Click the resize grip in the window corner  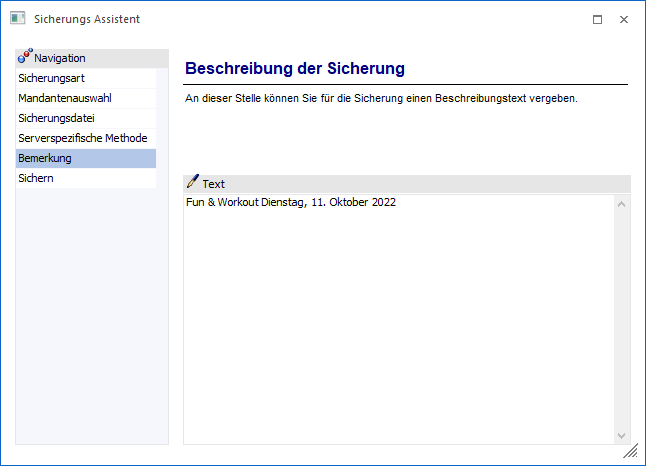[631, 452]
